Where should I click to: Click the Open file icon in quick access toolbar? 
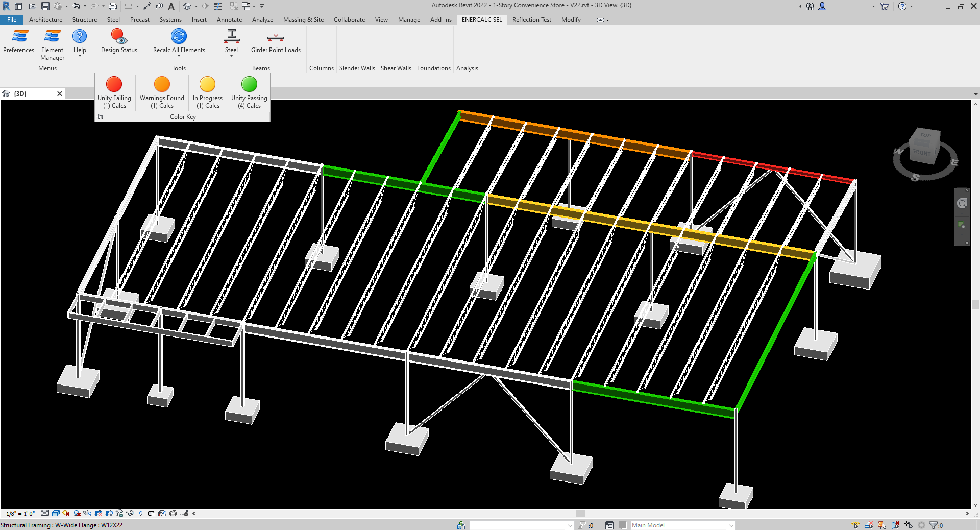(x=33, y=6)
